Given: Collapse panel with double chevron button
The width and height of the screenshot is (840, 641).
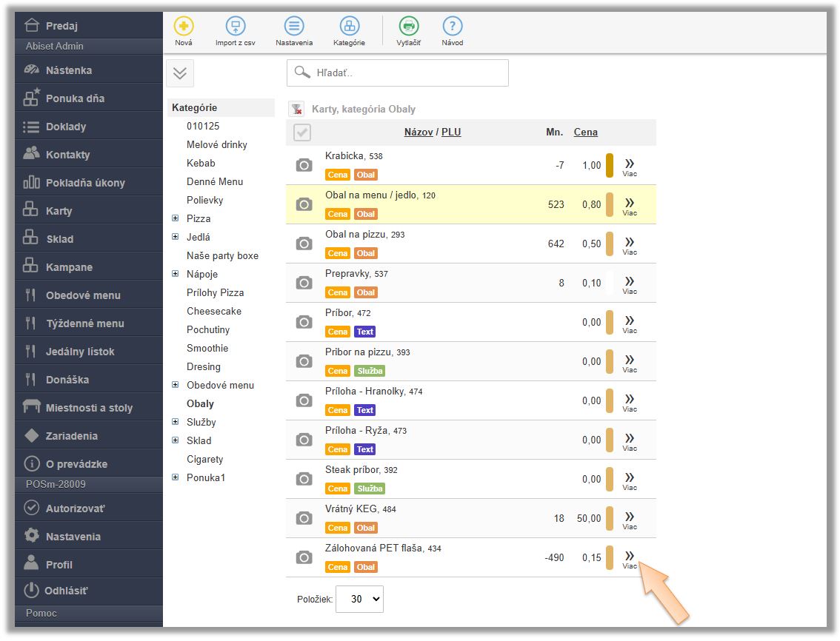Looking at the screenshot, I should click(x=180, y=73).
